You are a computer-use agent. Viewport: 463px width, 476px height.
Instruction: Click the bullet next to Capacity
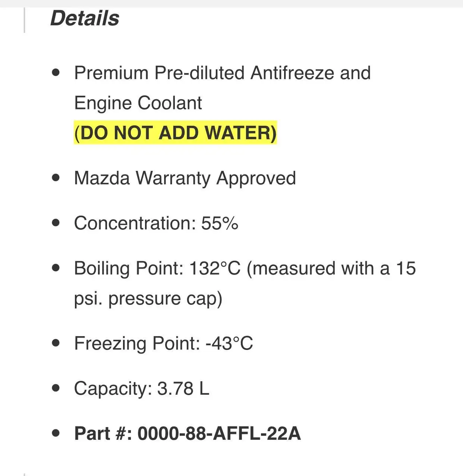tap(56, 388)
